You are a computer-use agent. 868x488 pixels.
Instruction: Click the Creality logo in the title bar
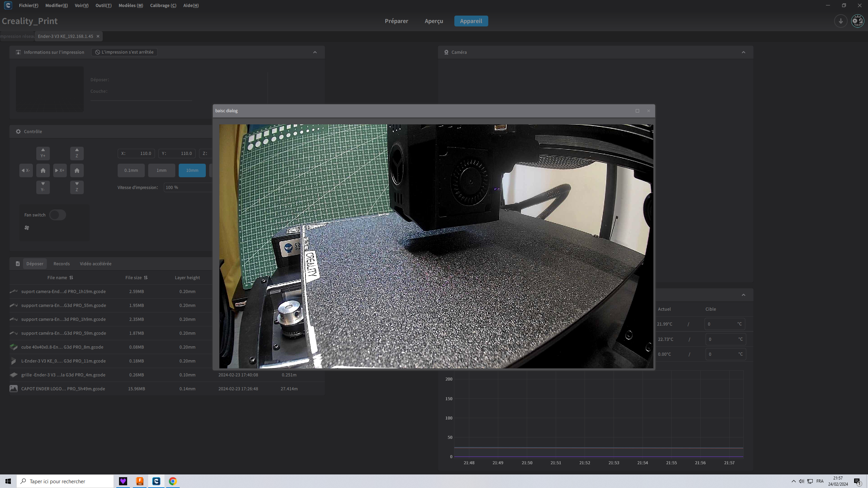point(7,5)
